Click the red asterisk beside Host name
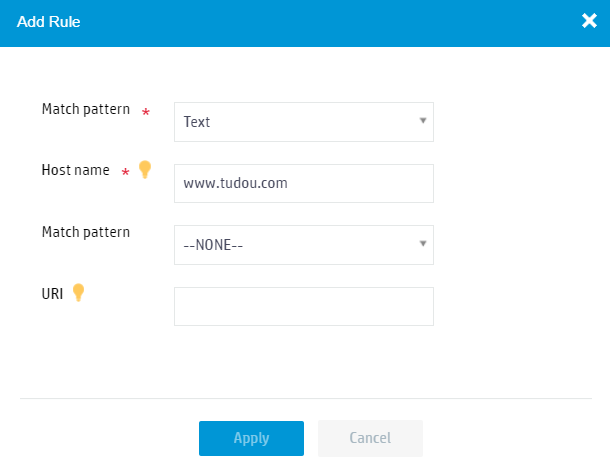 point(125,172)
